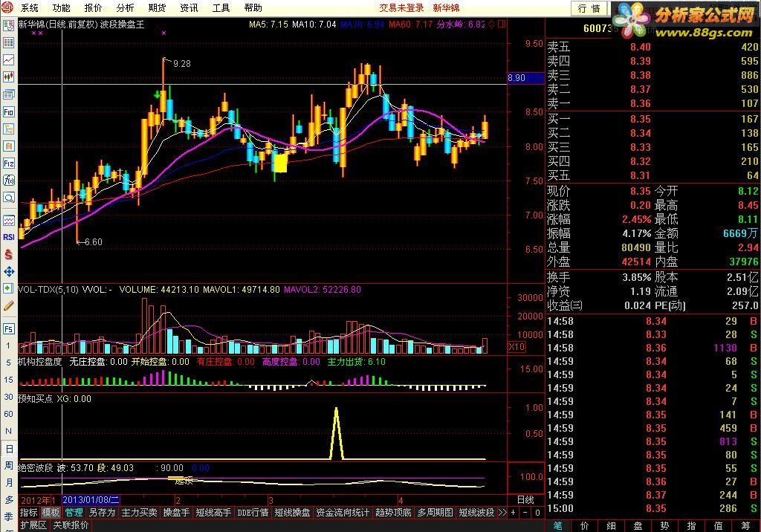
Task: Select the 指标 tab at bottom
Action: (x=29, y=513)
